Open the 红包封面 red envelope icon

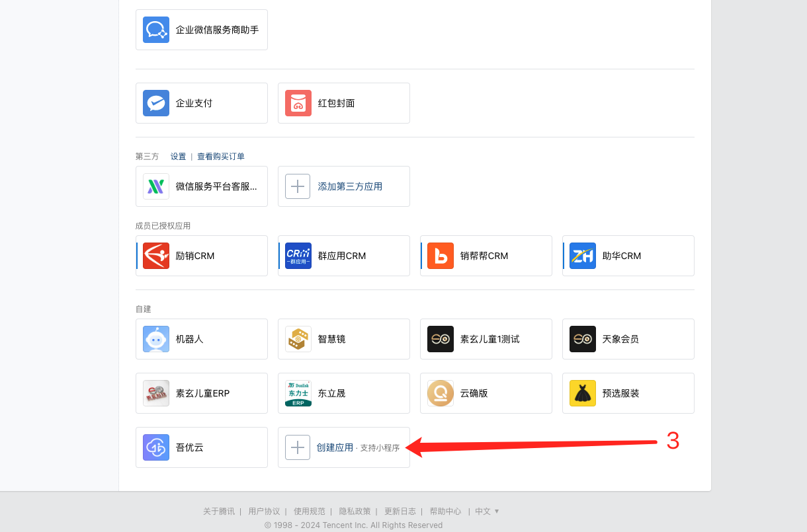point(298,103)
